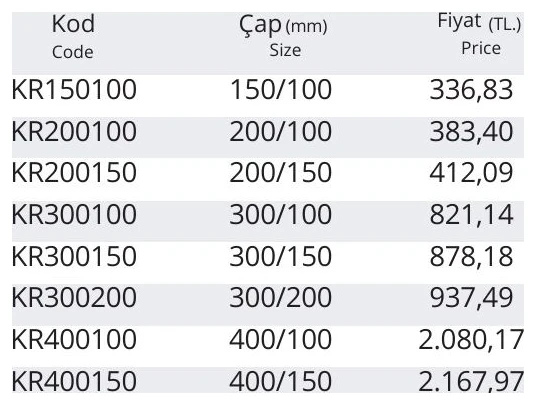Click the 300/200 size cell
536x405 pixels.
coord(281,298)
